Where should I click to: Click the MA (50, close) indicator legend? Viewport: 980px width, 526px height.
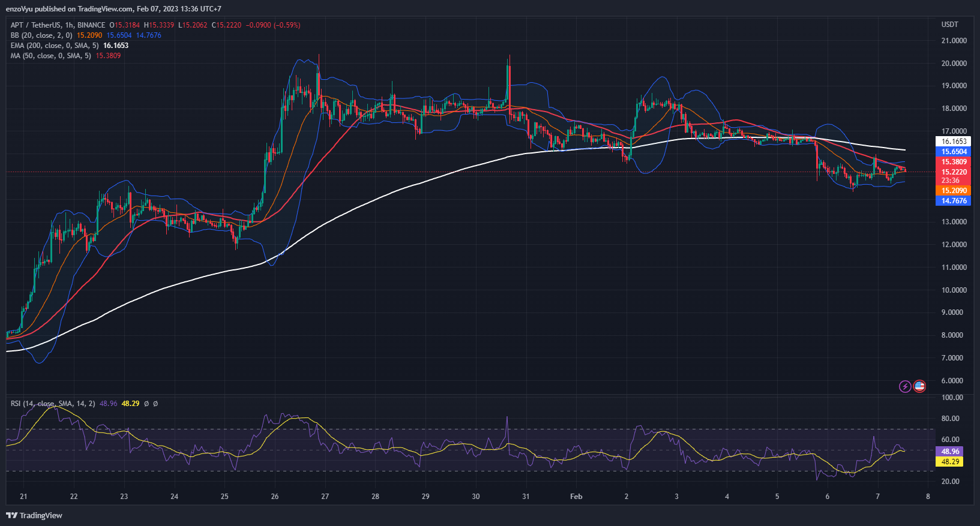[50, 56]
